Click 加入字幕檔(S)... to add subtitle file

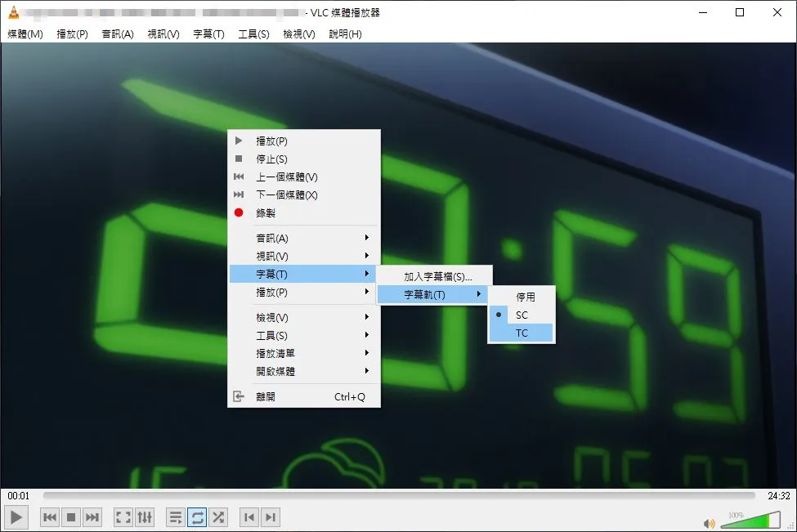coord(435,276)
